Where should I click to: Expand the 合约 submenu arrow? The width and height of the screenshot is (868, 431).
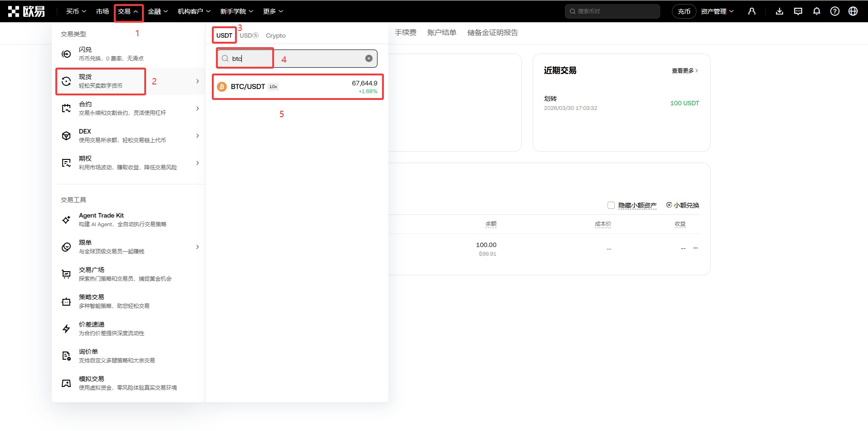coord(197,109)
